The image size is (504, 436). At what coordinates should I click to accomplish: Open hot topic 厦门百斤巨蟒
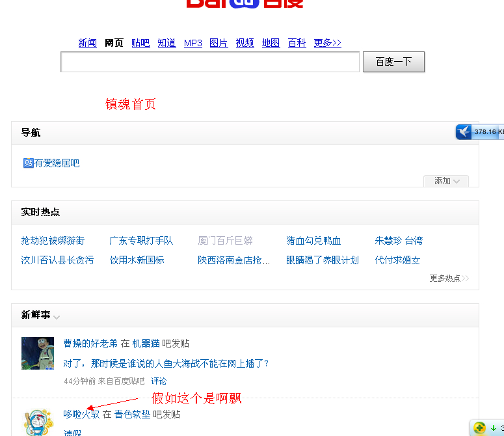[x=225, y=241]
